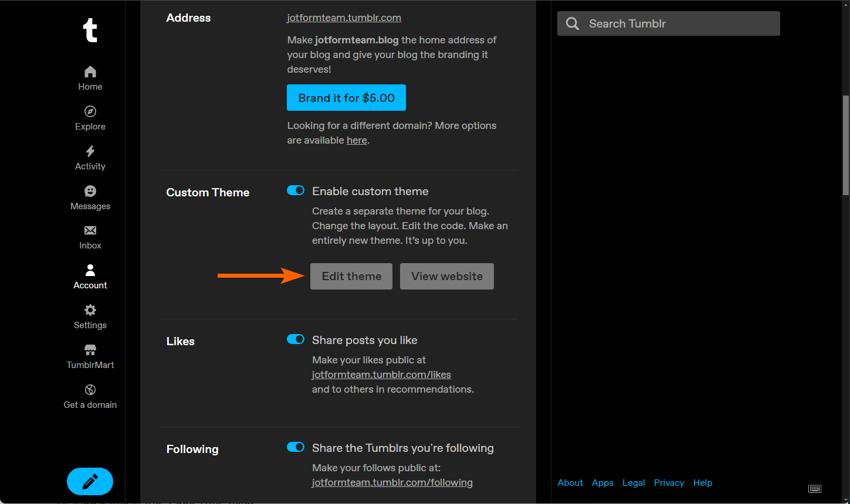Click the View website button
The height and width of the screenshot is (504, 850).
click(x=447, y=276)
